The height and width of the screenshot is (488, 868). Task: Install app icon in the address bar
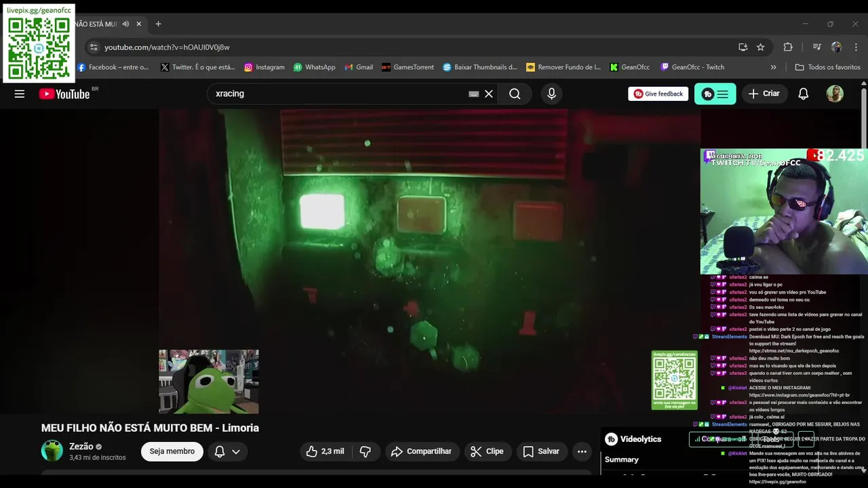click(x=743, y=47)
